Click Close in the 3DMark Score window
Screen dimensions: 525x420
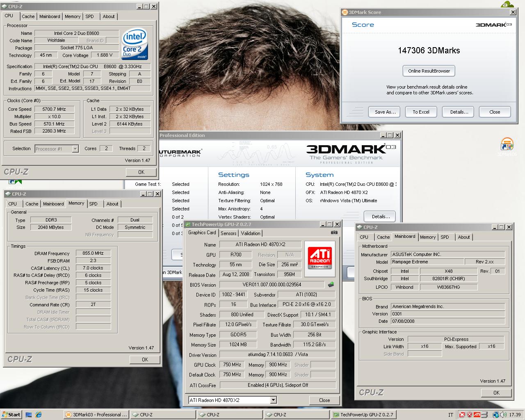495,112
